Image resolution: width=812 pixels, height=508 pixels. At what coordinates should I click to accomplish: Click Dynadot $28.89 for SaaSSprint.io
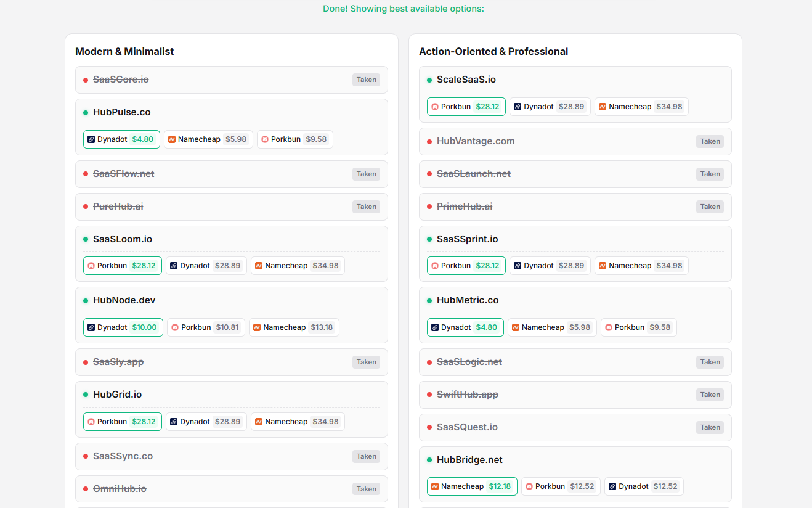pyautogui.click(x=550, y=266)
